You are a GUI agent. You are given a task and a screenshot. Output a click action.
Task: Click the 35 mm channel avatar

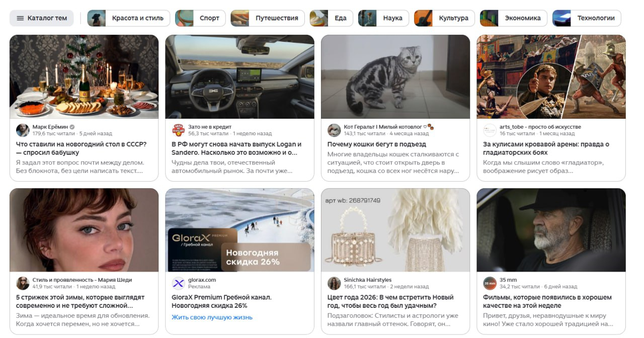[490, 283]
